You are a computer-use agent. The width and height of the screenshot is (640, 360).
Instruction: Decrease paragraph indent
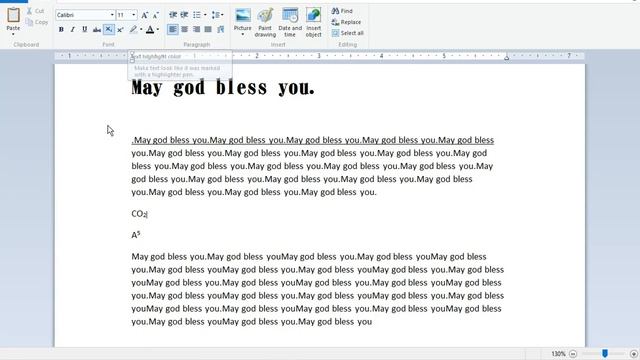point(173,15)
